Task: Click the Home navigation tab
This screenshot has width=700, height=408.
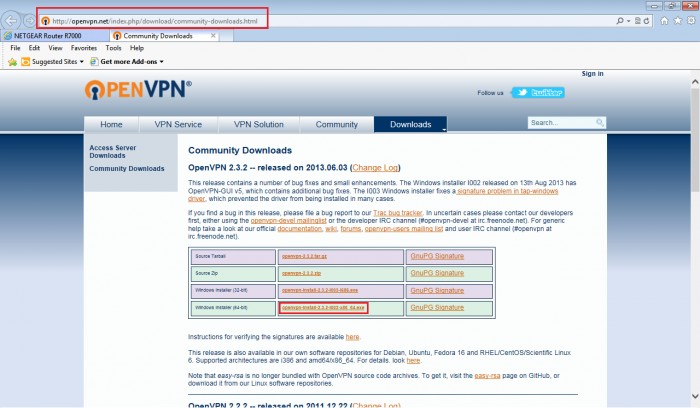Action: coord(111,125)
